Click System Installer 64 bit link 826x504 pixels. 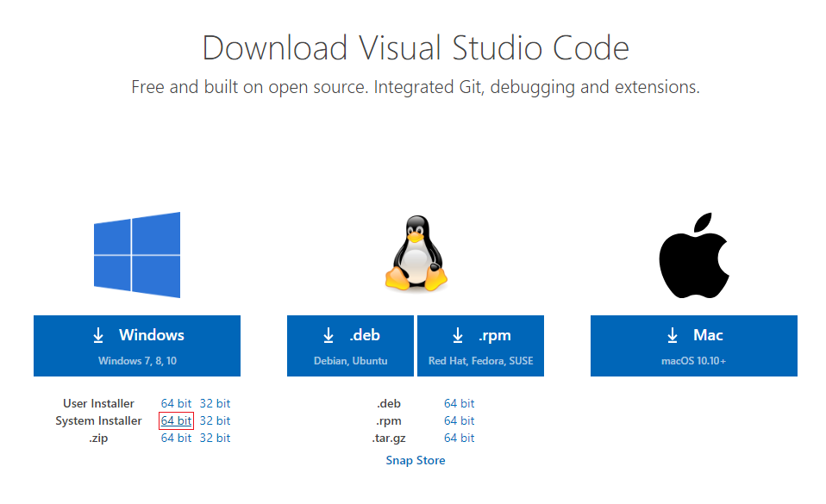coord(176,420)
